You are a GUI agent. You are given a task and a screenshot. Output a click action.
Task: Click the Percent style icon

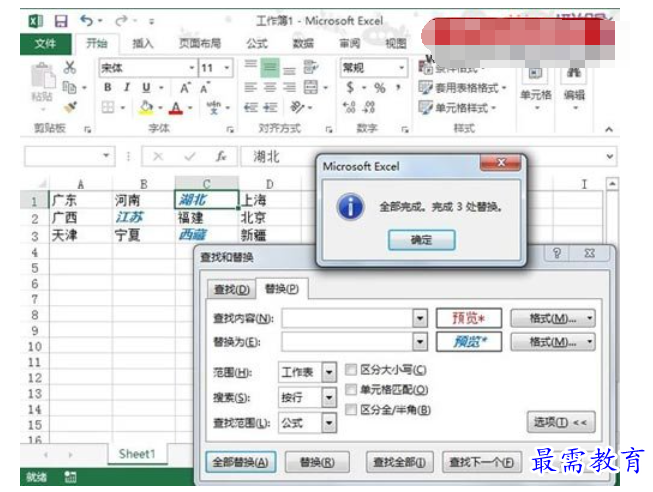pos(379,88)
